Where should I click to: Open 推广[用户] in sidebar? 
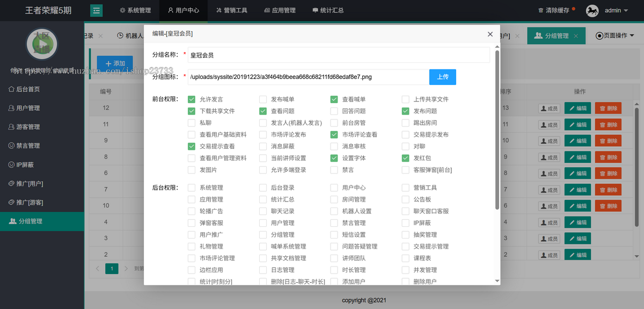(42, 183)
